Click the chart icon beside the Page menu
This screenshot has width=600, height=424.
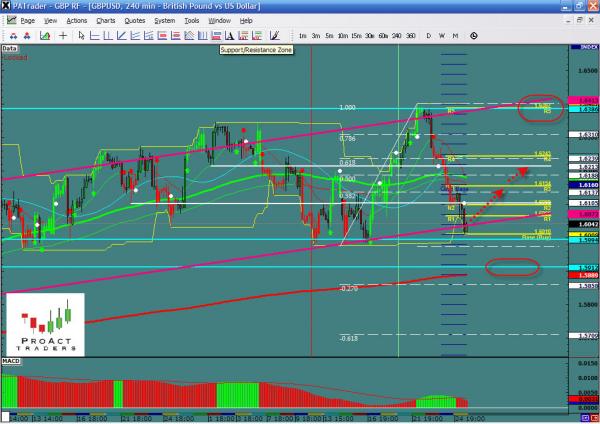(11, 20)
